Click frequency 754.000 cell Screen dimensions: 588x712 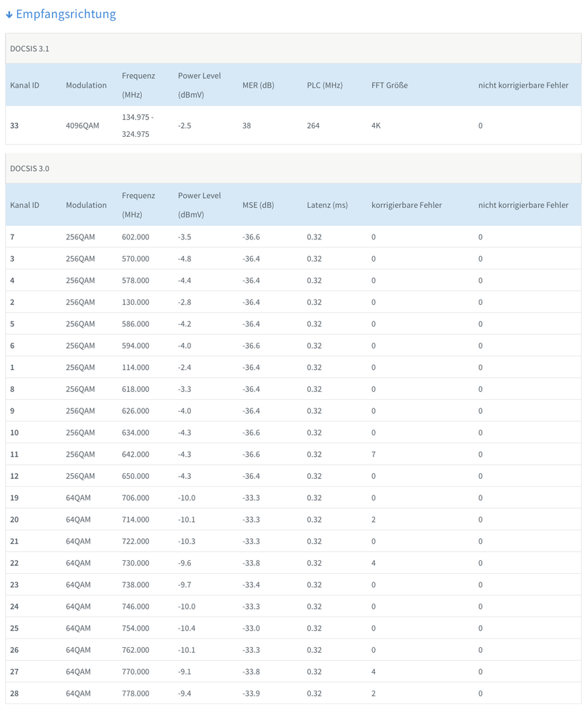135,629
